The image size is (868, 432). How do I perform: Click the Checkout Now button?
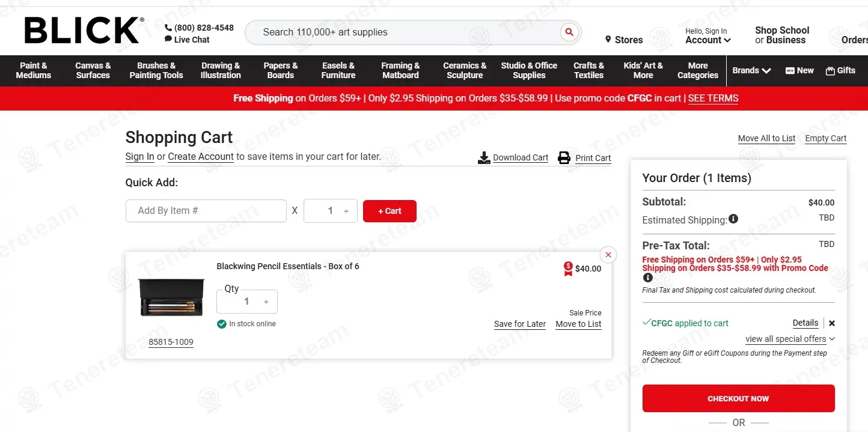pyautogui.click(x=738, y=398)
